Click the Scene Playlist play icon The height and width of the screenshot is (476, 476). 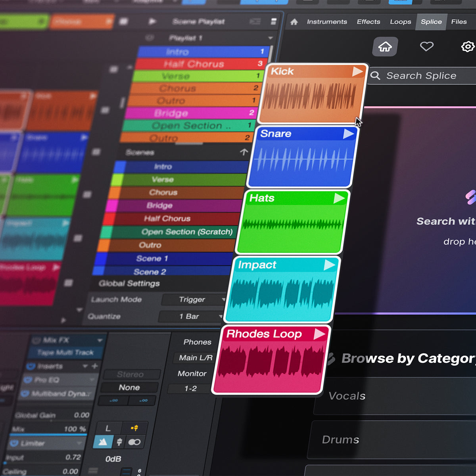pos(152,21)
